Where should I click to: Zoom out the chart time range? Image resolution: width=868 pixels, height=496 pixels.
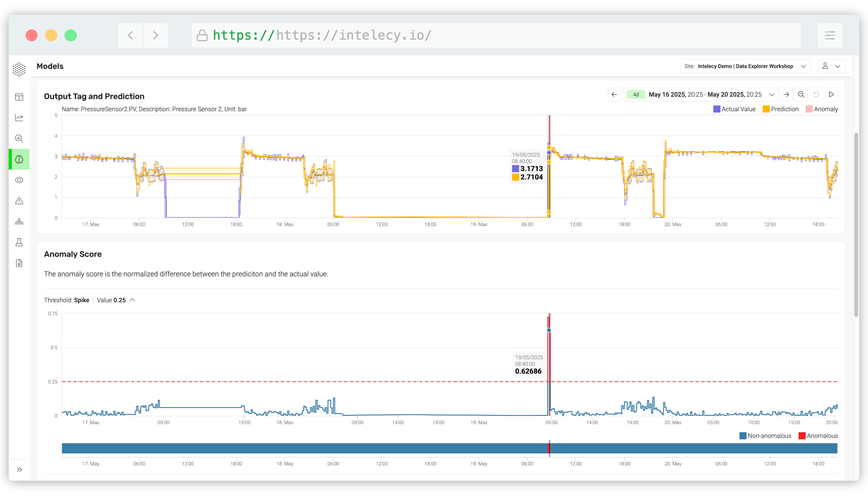[x=801, y=95]
